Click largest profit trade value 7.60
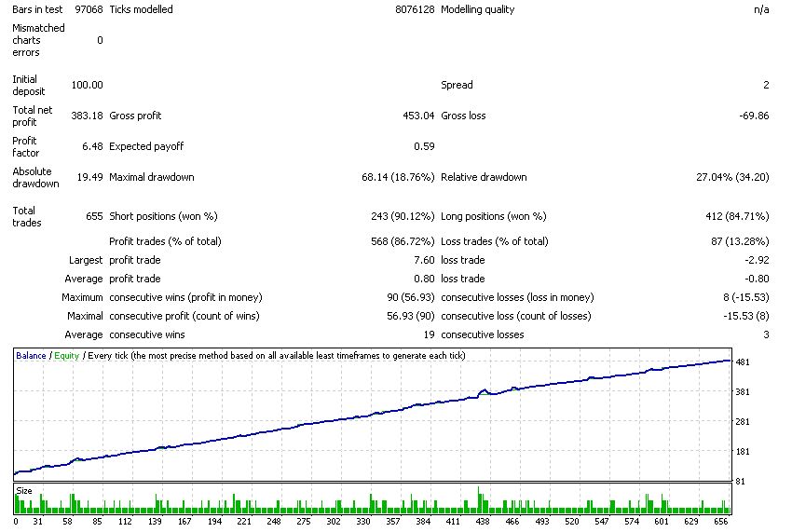The height and width of the screenshot is (532, 792). pos(424,260)
